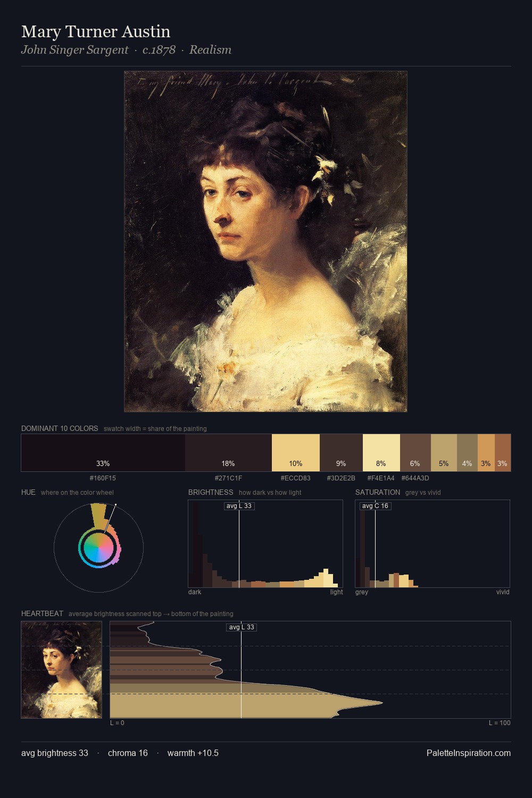This screenshot has width=532, height=798.
Task: Open the large portrait painting image
Action: coord(265,242)
